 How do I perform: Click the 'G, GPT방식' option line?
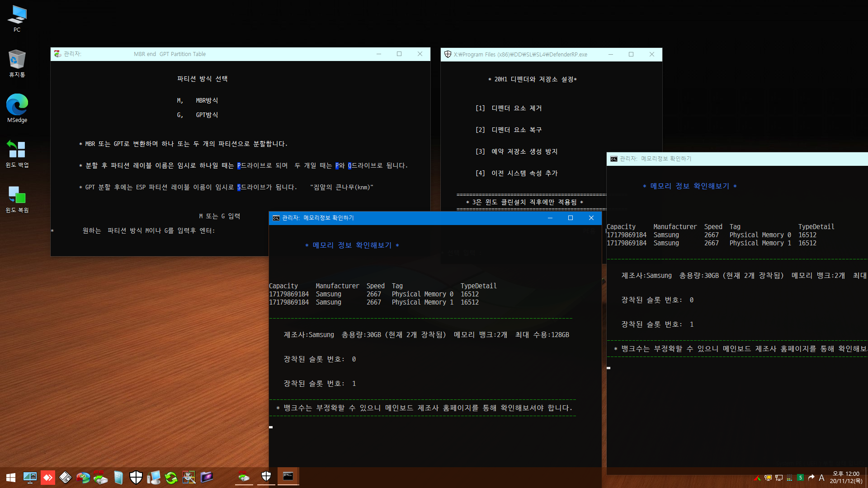pos(198,115)
